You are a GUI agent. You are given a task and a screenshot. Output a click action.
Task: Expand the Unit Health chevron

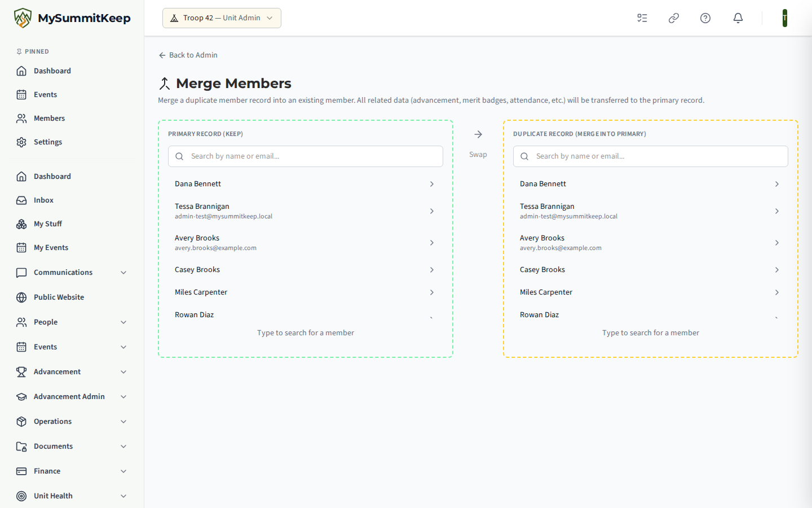(x=123, y=496)
